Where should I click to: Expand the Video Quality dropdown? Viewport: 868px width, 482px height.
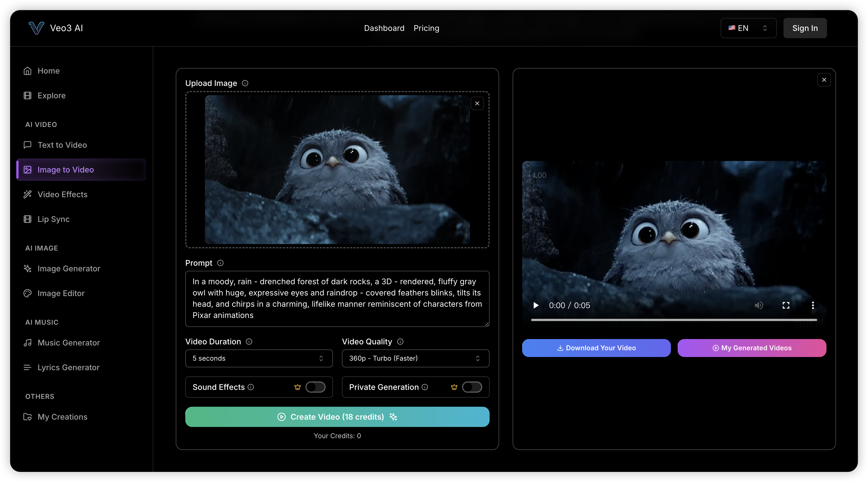[x=415, y=358]
